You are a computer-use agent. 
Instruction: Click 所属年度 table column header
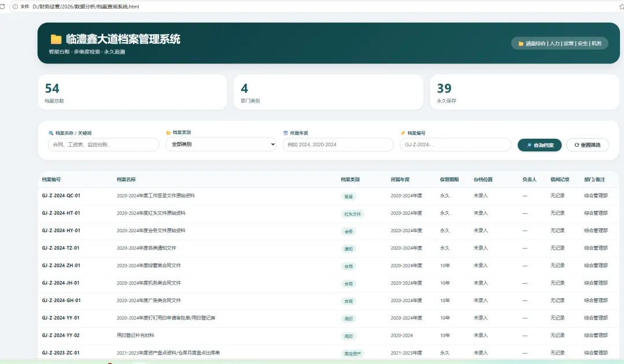pos(400,180)
